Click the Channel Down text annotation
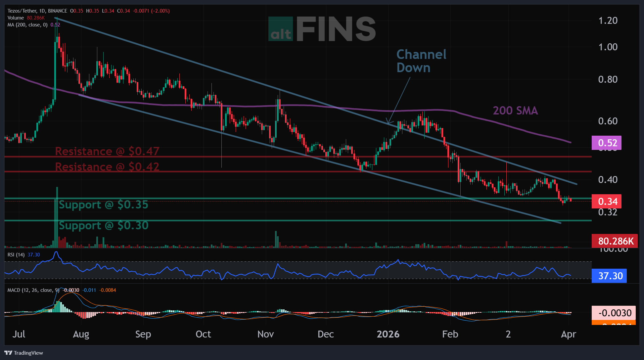Image resolution: width=644 pixels, height=360 pixels. coord(421,61)
